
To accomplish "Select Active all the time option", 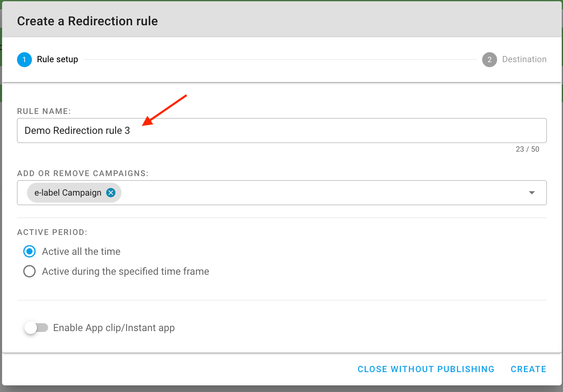I will pos(29,251).
